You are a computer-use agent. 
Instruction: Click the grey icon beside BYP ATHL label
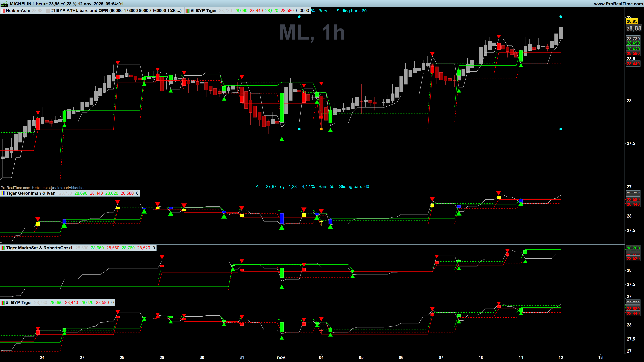(x=48, y=11)
